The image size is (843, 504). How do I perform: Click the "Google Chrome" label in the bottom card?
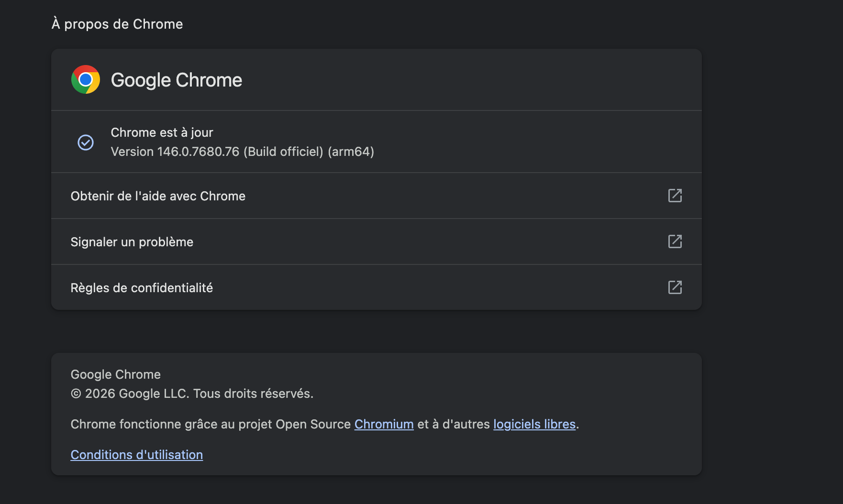[115, 374]
